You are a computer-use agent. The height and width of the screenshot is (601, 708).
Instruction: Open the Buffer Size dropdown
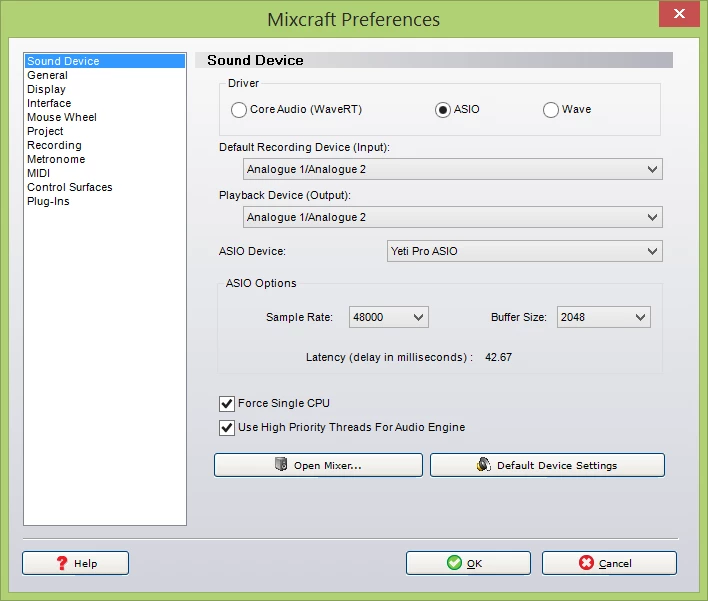coord(604,317)
